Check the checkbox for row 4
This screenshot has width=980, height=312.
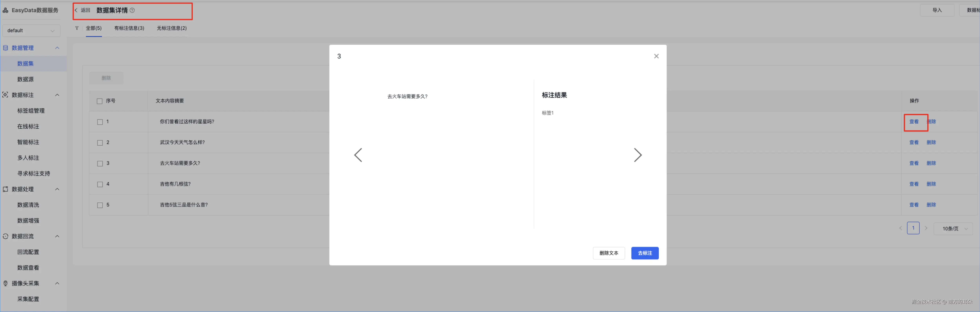click(x=100, y=184)
